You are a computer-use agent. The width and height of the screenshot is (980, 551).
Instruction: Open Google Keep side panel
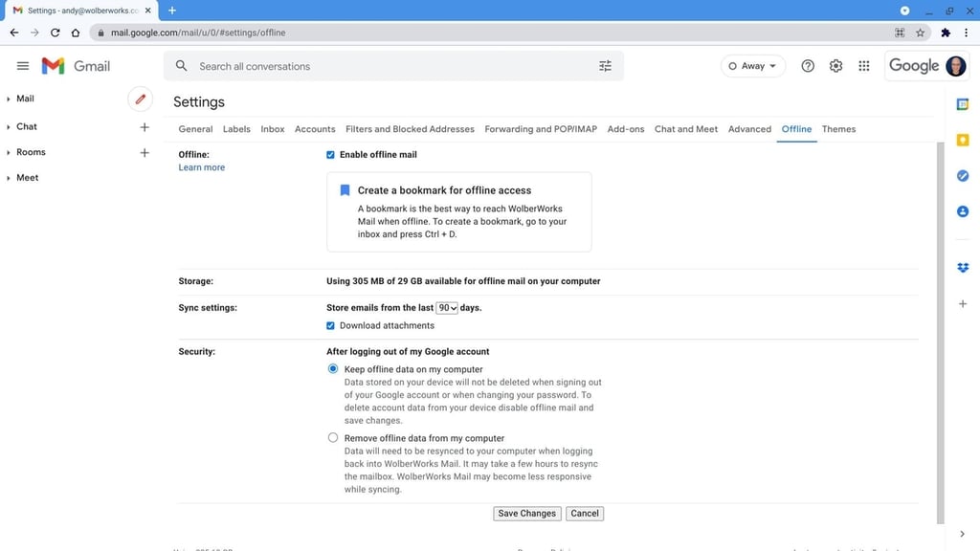coord(963,140)
